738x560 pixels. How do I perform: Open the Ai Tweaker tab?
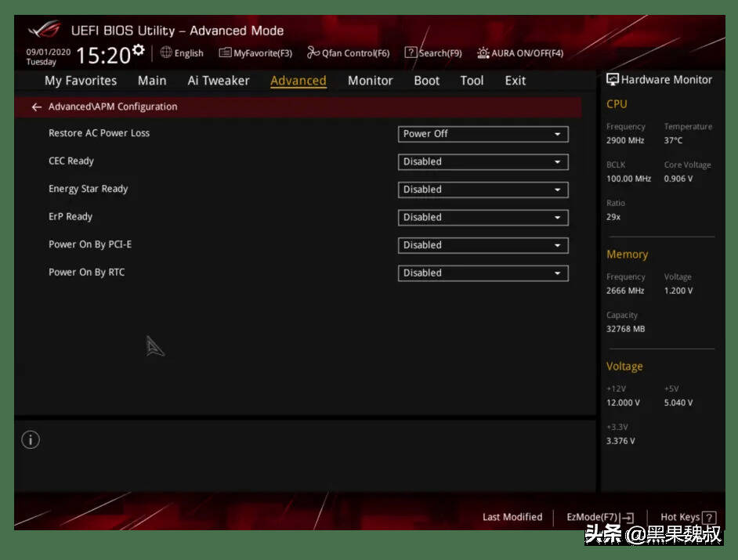tap(219, 81)
